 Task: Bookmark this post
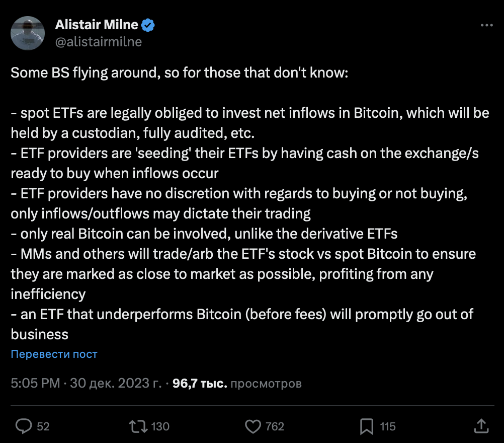pyautogui.click(x=367, y=426)
